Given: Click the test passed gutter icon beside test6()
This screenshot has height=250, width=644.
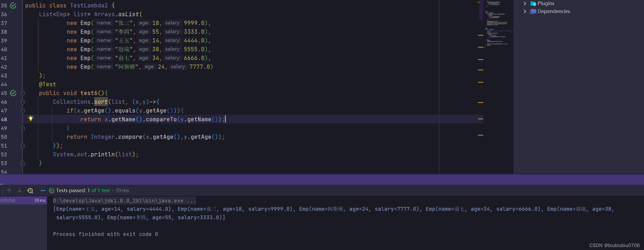Looking at the screenshot, I should [13, 93].
